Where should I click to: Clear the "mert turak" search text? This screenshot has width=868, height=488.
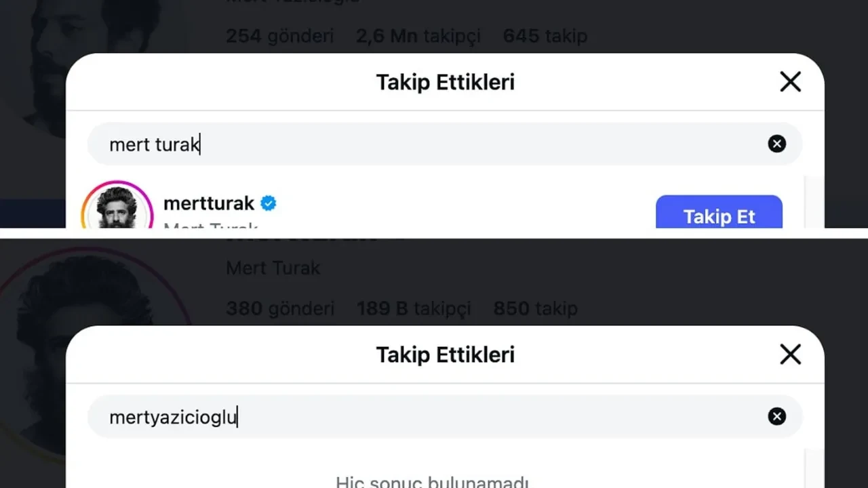pyautogui.click(x=776, y=144)
